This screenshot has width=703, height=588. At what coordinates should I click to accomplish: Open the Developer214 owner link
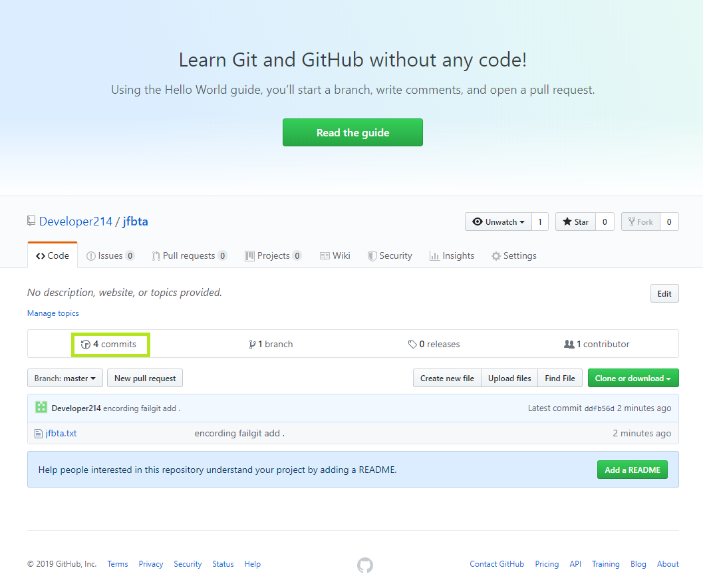click(x=76, y=221)
